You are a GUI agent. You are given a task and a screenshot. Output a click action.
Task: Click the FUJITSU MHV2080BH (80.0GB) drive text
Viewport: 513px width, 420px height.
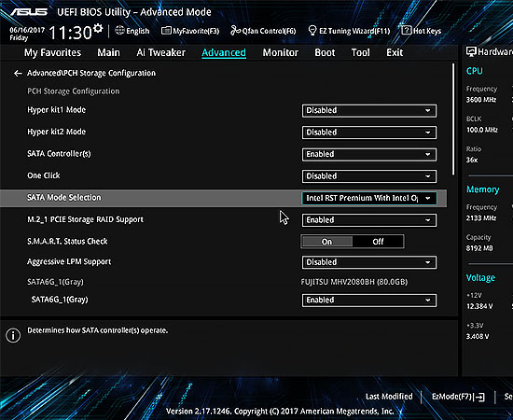pyautogui.click(x=354, y=282)
